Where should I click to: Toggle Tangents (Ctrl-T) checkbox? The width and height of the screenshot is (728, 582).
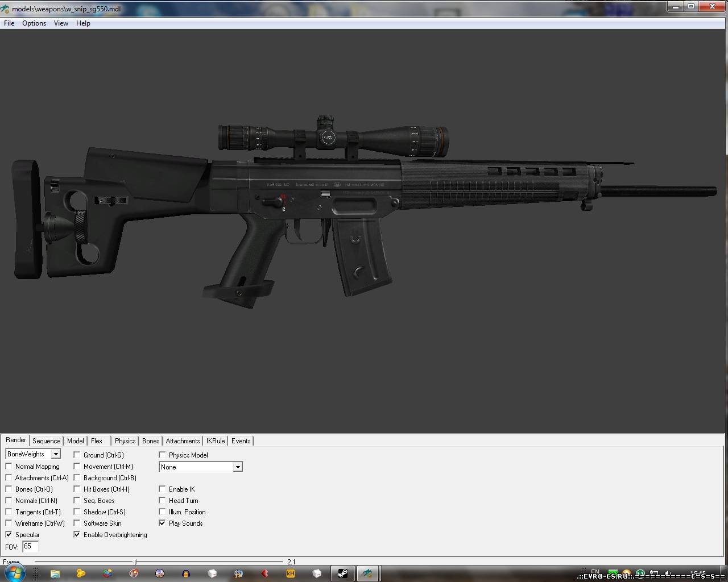[x=9, y=512]
